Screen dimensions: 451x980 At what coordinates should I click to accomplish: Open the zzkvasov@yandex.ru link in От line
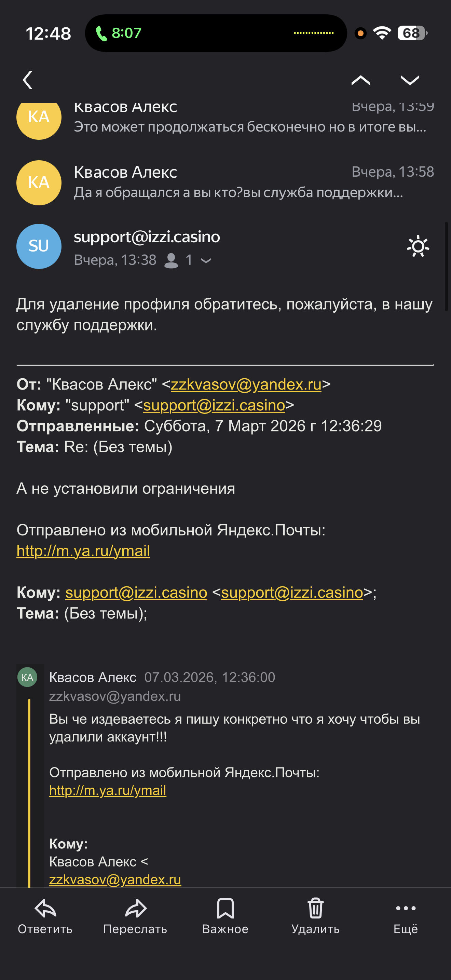246,385
